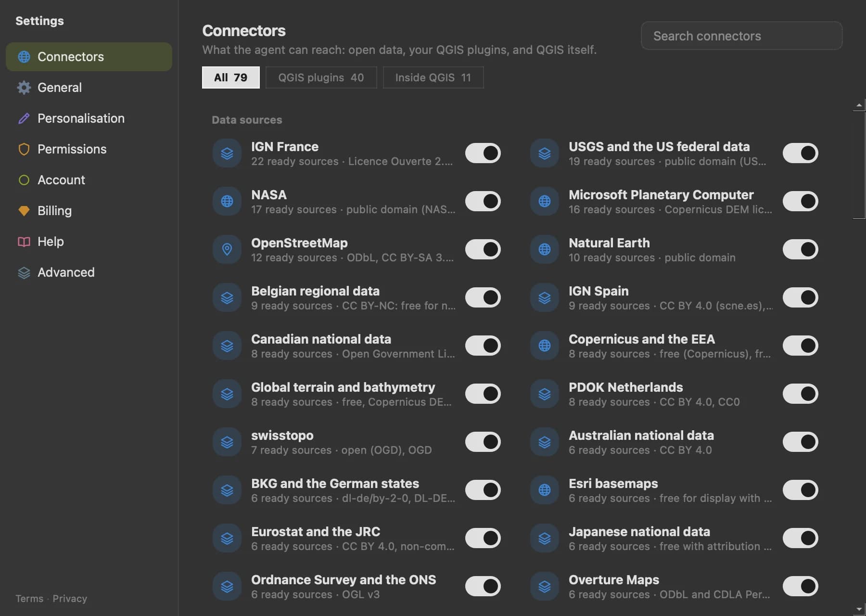Select the All 79 tab
Viewport: 866px width, 616px height.
pyautogui.click(x=231, y=77)
